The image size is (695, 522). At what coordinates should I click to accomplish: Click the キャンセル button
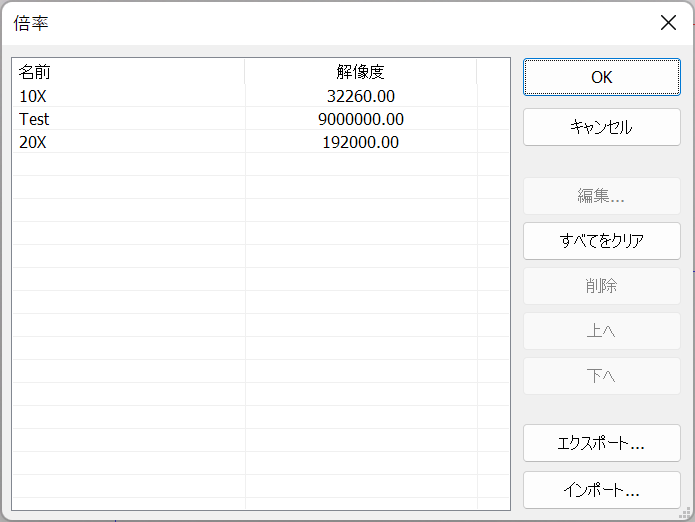pos(601,127)
